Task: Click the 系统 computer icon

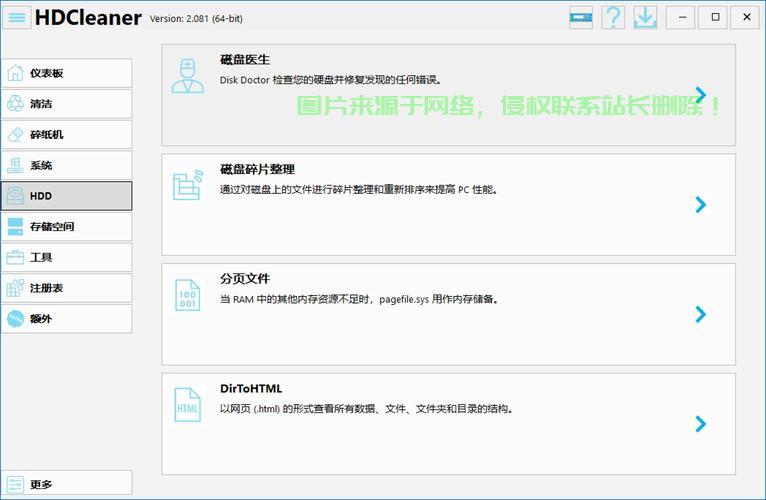Action: [x=15, y=165]
